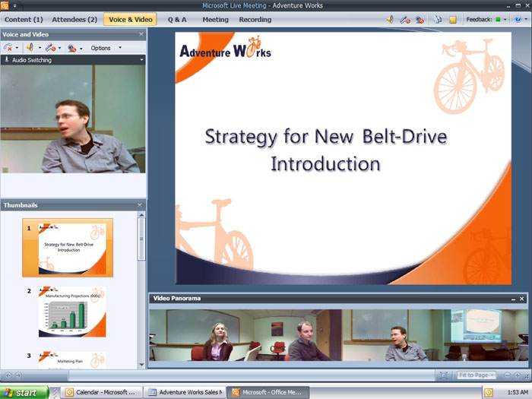Click the Thumbnails vertical scrollbar handle
This screenshot has height=399, width=532.
tap(141, 239)
